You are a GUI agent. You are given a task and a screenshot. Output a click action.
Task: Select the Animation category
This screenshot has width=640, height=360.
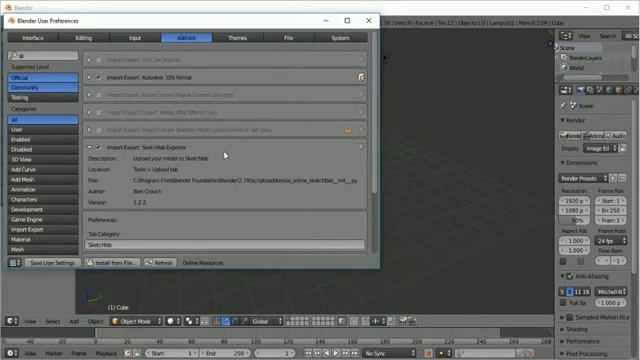(43, 189)
